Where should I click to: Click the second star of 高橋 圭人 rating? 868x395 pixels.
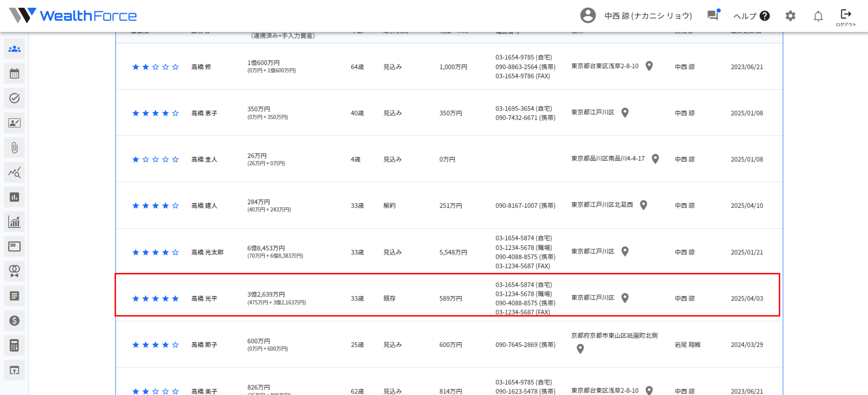[x=146, y=159]
